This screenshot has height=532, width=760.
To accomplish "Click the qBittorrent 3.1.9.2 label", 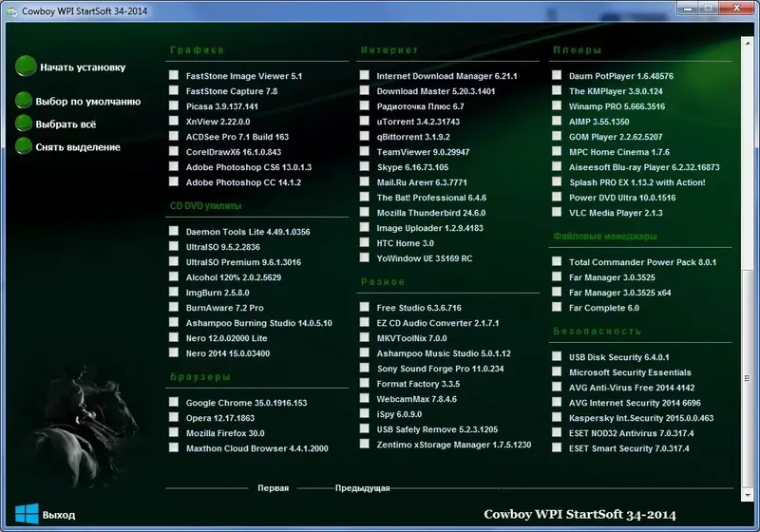I will click(413, 137).
